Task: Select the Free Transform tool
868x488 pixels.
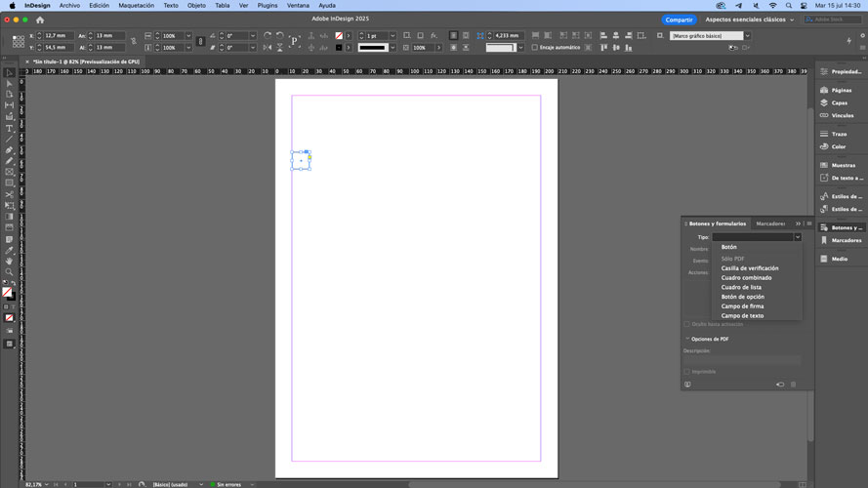Action: [x=10, y=206]
